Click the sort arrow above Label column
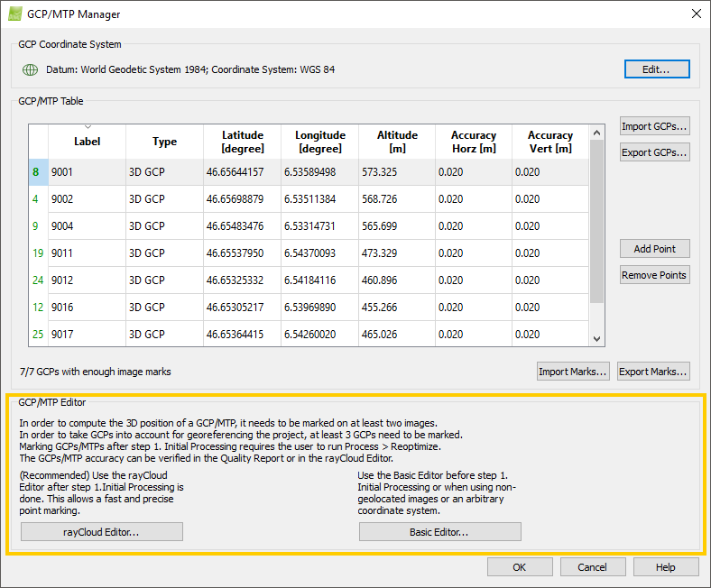Image resolution: width=711 pixels, height=588 pixels. pyautogui.click(x=88, y=127)
